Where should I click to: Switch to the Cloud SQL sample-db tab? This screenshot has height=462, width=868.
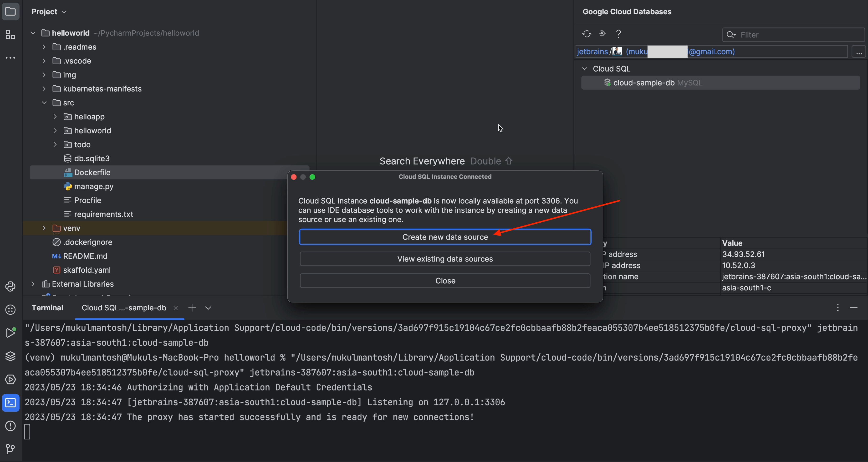[x=124, y=308]
